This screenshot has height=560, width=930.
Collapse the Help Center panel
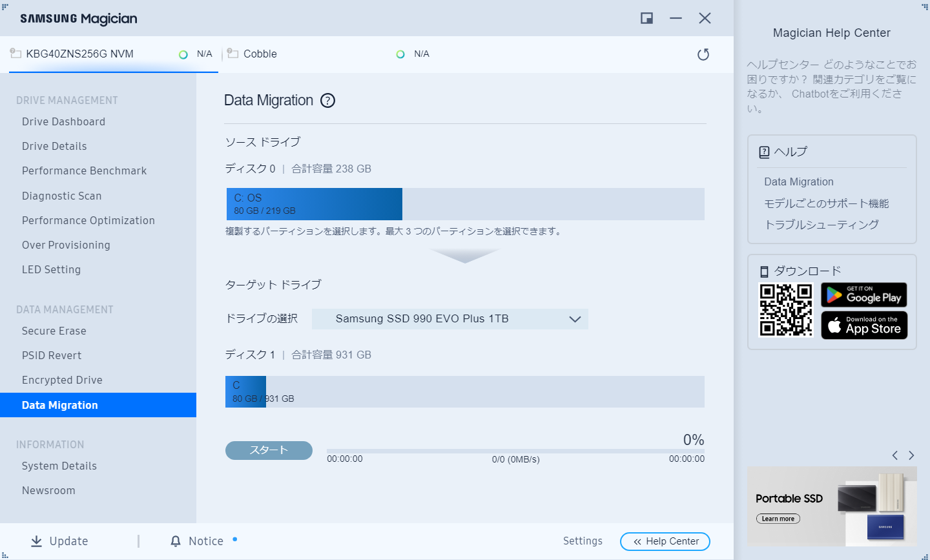(x=665, y=541)
